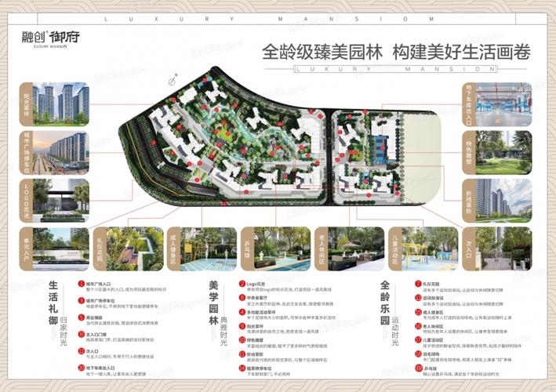This screenshot has height=392, width=556.
Task: Click the red marker beside 礼仪花园 legend entry
Action: point(419,284)
